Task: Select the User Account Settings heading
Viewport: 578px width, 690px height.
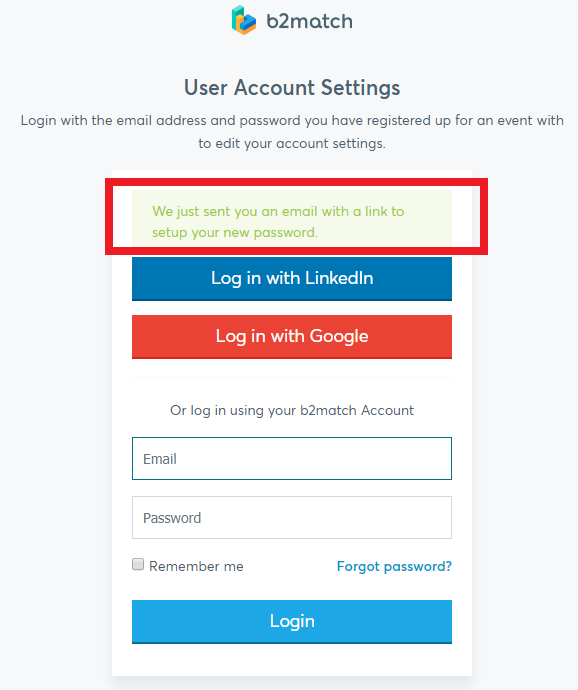Action: (x=292, y=88)
